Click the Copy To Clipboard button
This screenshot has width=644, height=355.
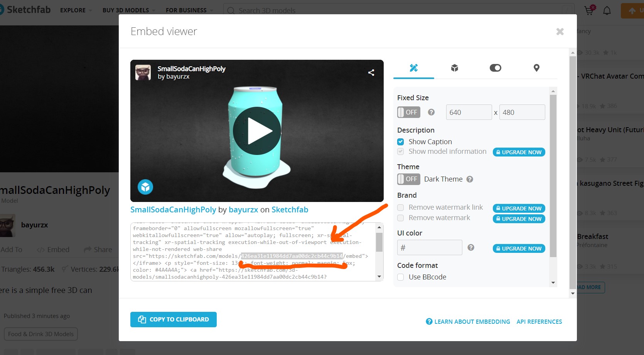pos(173,319)
